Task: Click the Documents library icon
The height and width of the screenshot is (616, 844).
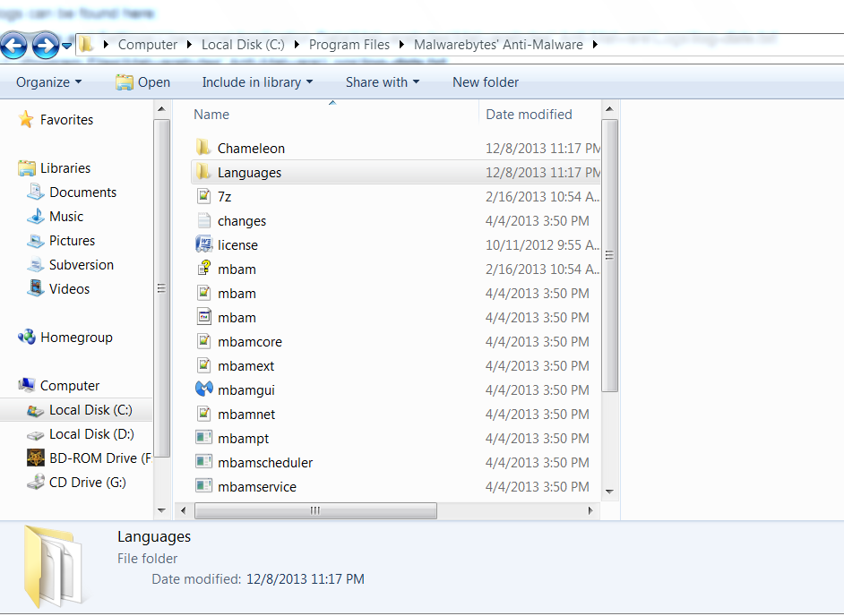Action: [x=36, y=192]
